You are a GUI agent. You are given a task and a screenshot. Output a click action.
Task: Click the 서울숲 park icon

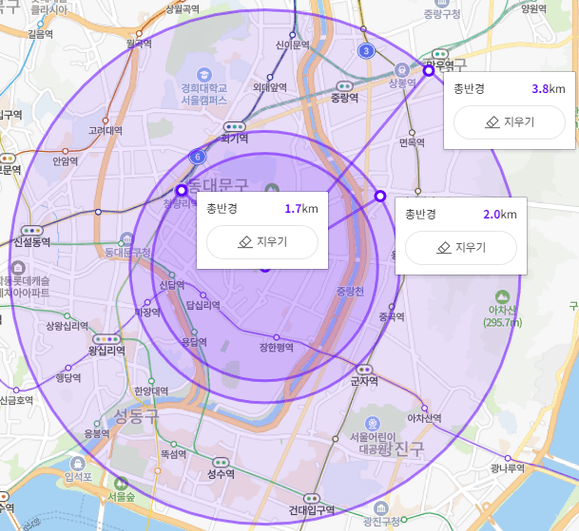[121, 483]
